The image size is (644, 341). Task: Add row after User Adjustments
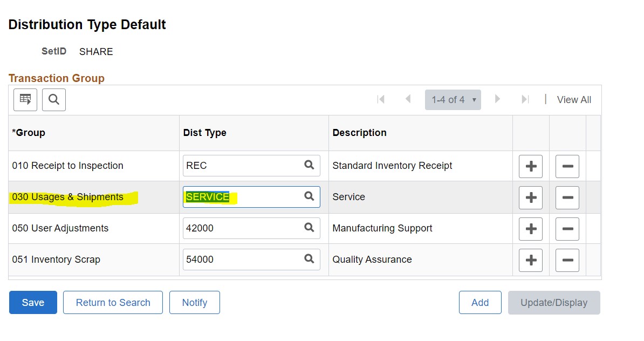click(531, 228)
